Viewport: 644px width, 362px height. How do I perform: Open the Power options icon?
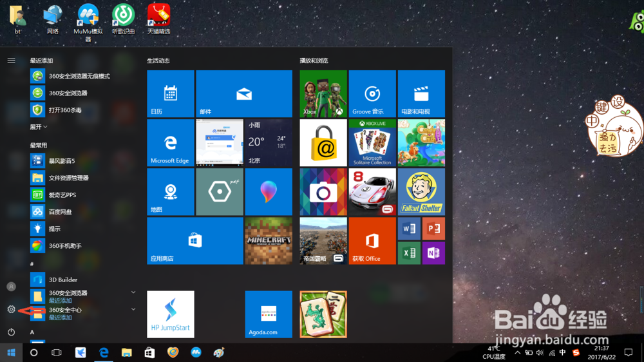click(x=11, y=332)
